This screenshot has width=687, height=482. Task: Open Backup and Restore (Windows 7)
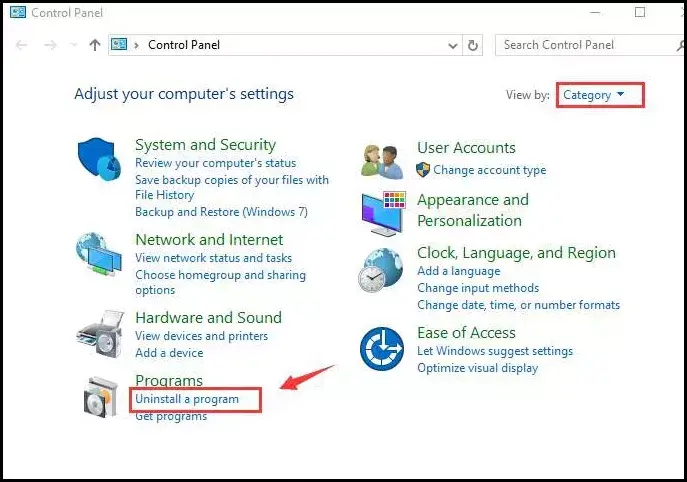click(222, 212)
